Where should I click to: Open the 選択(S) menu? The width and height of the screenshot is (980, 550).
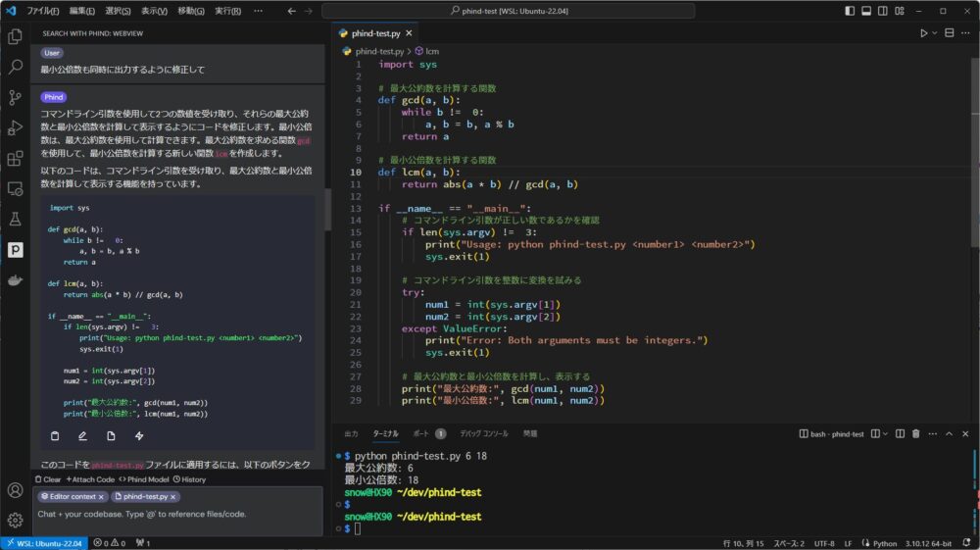pyautogui.click(x=119, y=11)
